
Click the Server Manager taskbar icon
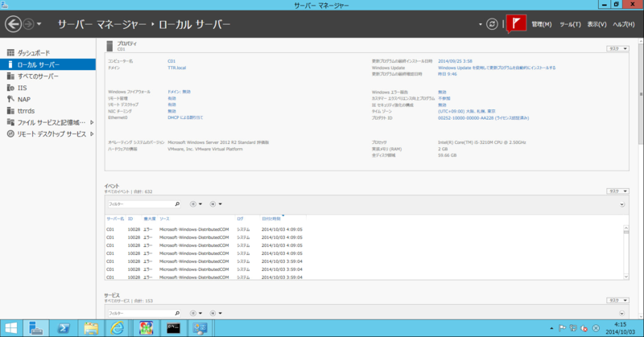(x=35, y=328)
